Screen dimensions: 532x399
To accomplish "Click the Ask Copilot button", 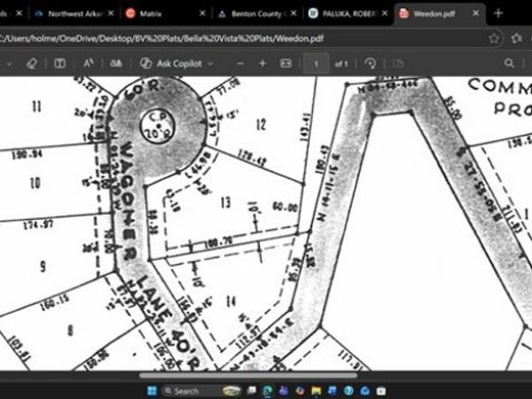I will click(x=171, y=64).
